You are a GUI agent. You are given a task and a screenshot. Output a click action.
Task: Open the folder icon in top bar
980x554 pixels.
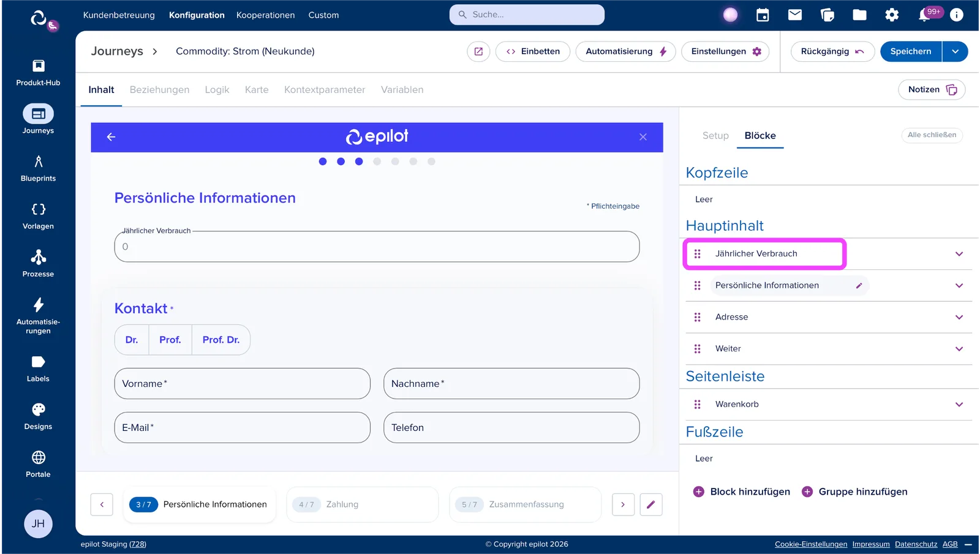tap(860, 15)
